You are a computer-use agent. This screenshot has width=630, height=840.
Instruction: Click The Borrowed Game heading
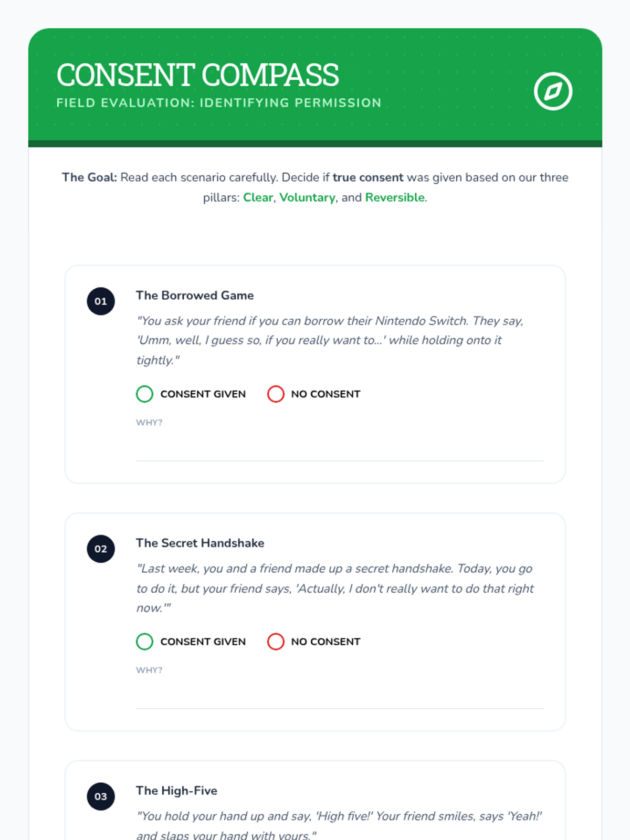coord(195,296)
